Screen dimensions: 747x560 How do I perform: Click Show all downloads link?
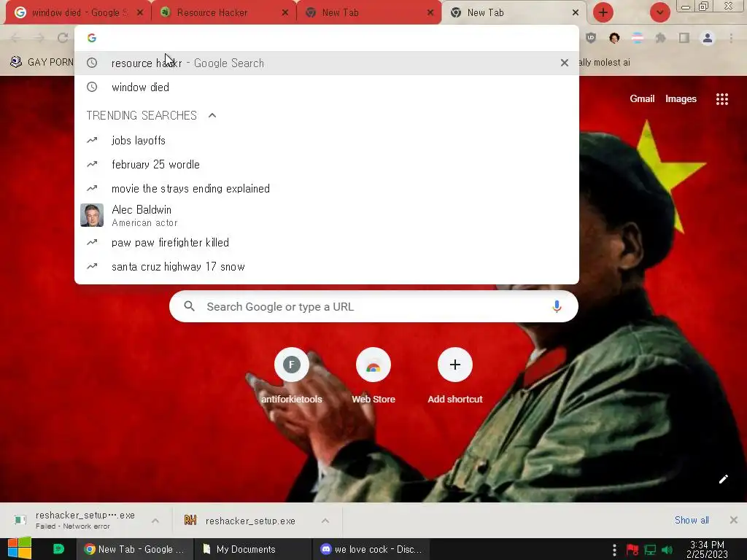click(x=692, y=520)
